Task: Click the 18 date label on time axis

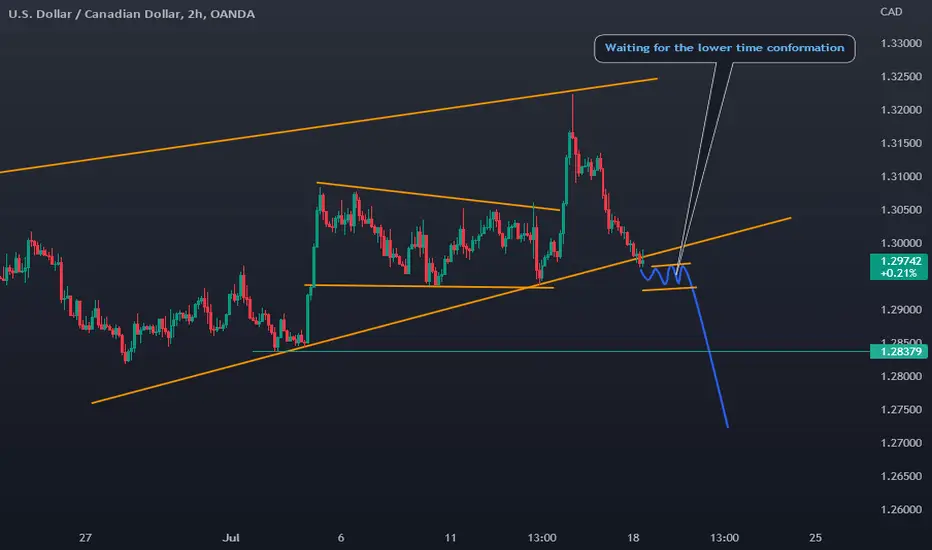Action: click(633, 538)
